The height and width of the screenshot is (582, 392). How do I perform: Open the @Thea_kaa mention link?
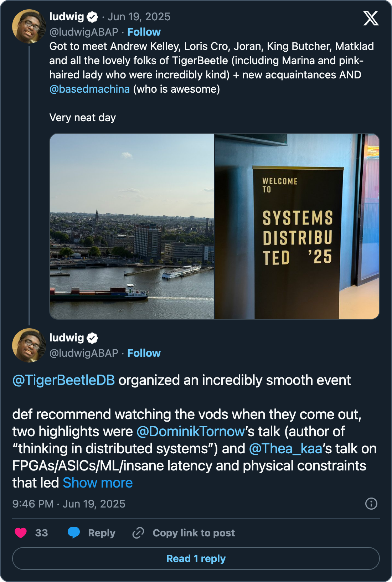[285, 449]
